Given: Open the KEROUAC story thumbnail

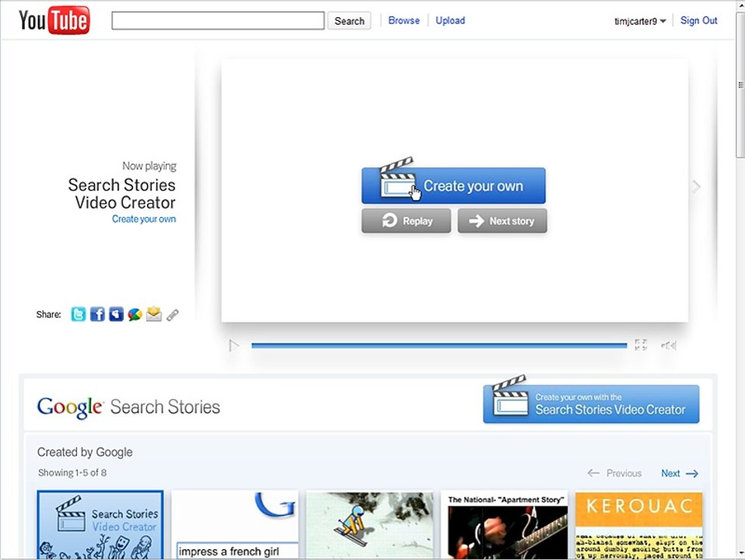Looking at the screenshot, I should [639, 524].
